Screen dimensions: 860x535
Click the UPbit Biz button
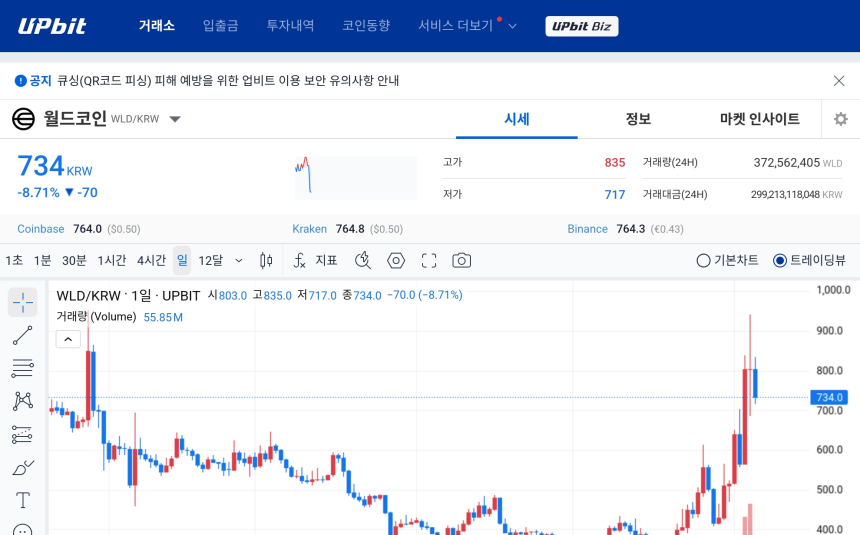point(581,26)
